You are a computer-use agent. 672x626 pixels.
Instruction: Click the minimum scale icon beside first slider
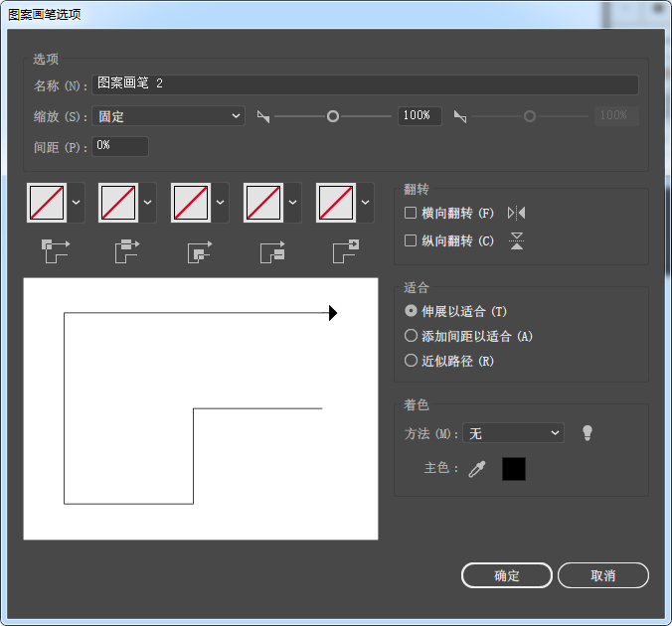263,116
